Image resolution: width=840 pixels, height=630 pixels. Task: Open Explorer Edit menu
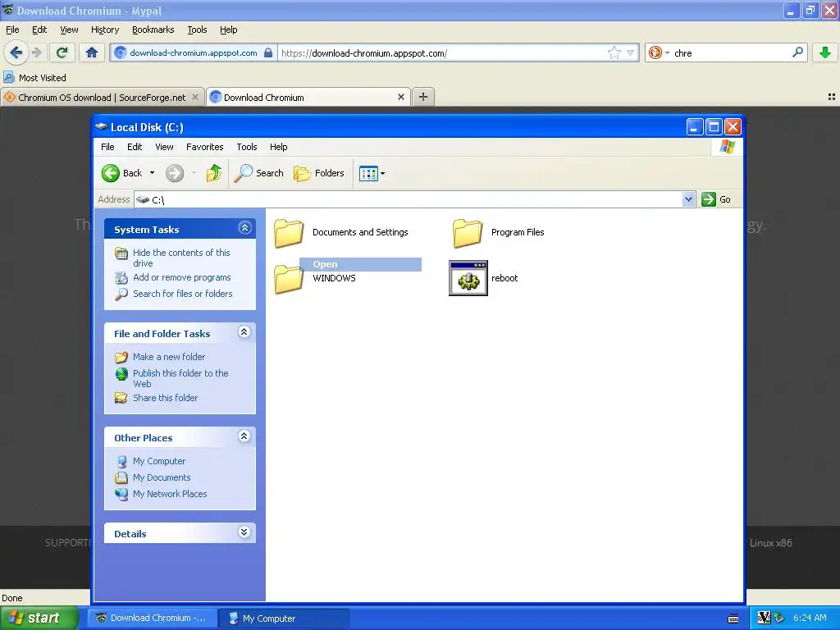point(135,147)
